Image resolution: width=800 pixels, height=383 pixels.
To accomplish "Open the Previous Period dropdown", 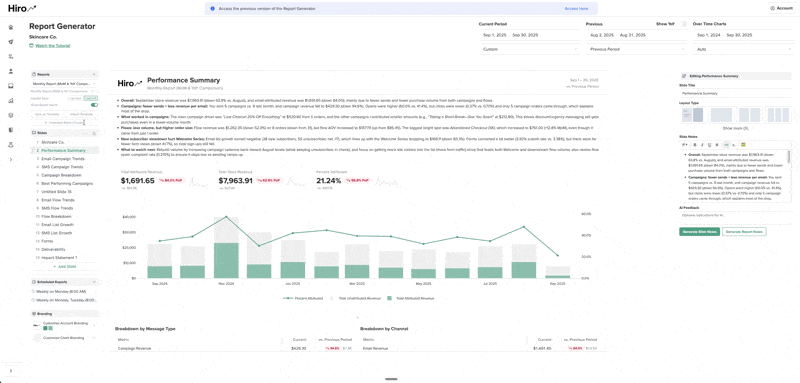I will [636, 49].
